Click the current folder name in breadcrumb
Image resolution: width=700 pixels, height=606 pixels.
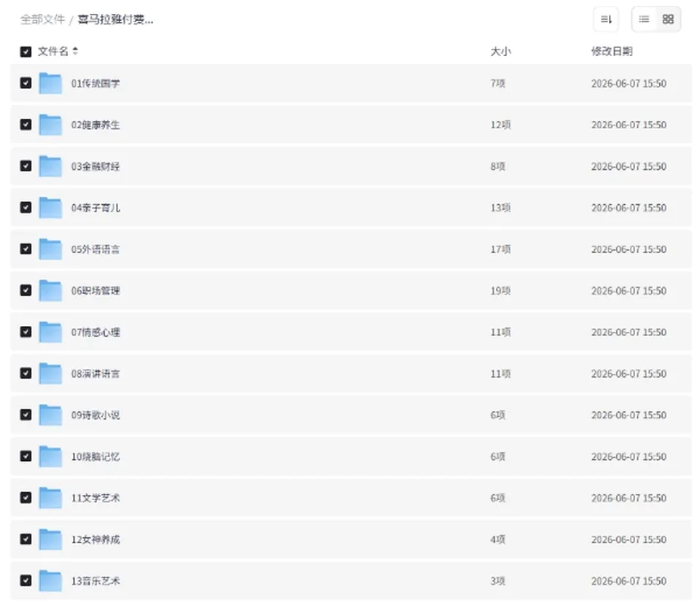pyautogui.click(x=116, y=19)
